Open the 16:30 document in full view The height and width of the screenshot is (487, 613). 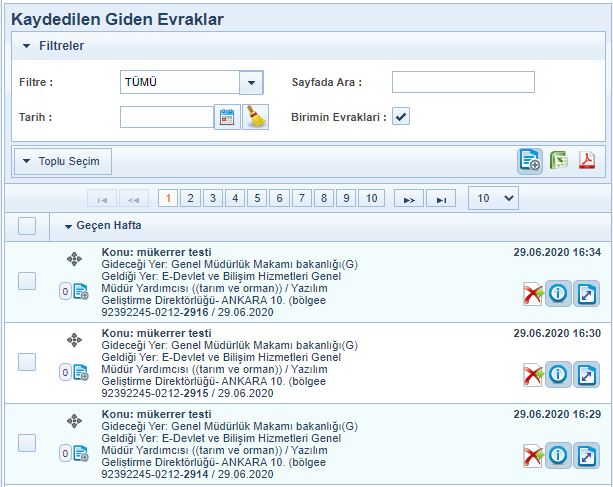click(587, 374)
